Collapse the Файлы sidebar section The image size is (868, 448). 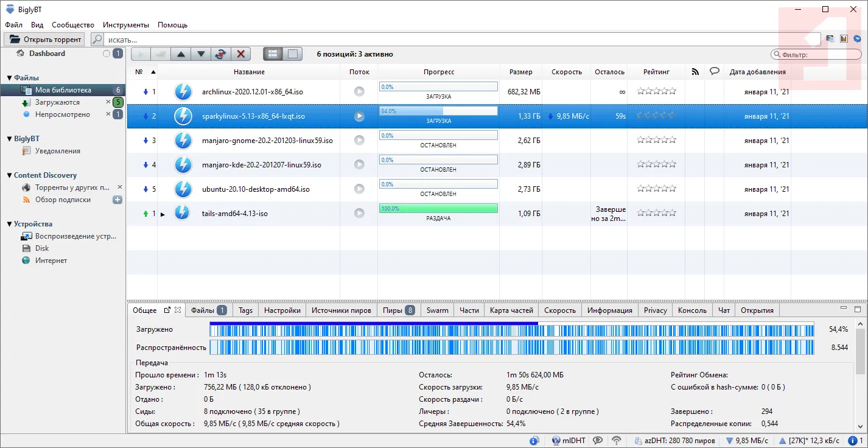point(10,78)
